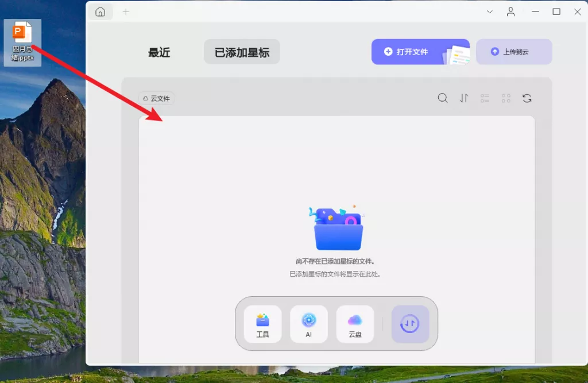Stay on the 已添加星标 tab
The image size is (588, 383).
(x=241, y=51)
